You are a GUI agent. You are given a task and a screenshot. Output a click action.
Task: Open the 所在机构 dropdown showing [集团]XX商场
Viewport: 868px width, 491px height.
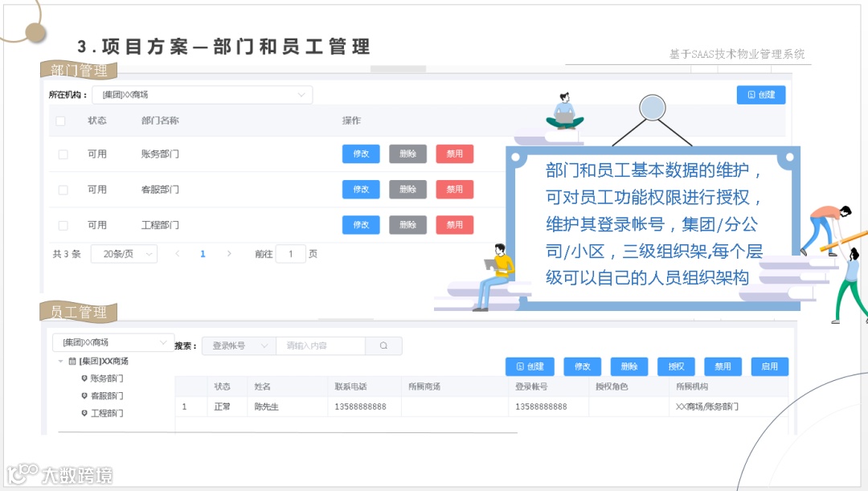[x=202, y=95]
